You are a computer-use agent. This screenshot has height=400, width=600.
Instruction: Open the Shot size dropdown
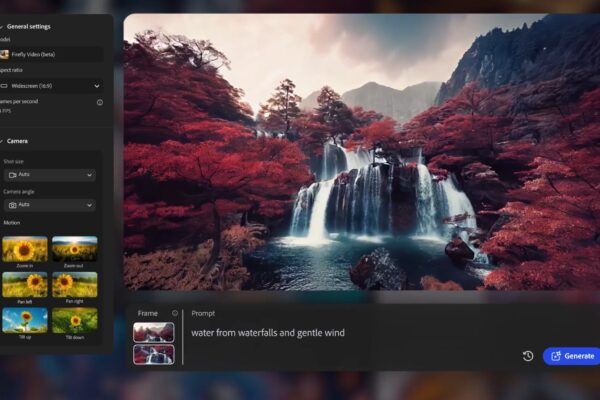point(50,175)
